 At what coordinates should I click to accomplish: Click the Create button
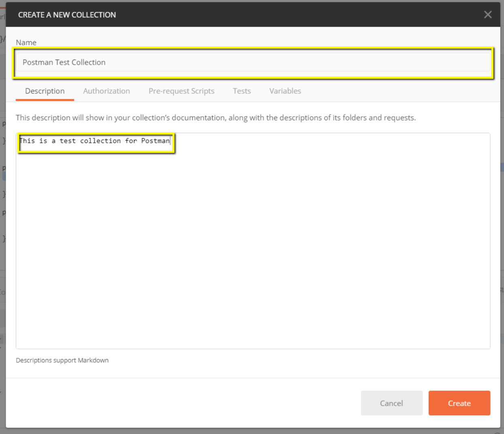pyautogui.click(x=459, y=403)
